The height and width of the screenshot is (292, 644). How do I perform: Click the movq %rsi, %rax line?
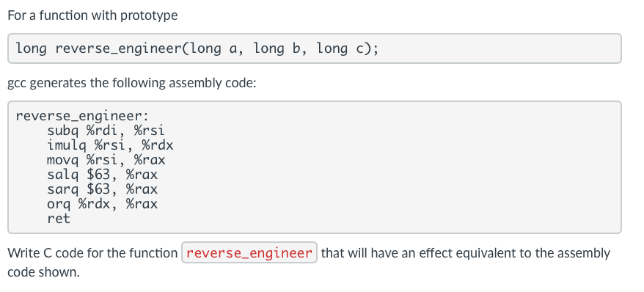point(106,160)
